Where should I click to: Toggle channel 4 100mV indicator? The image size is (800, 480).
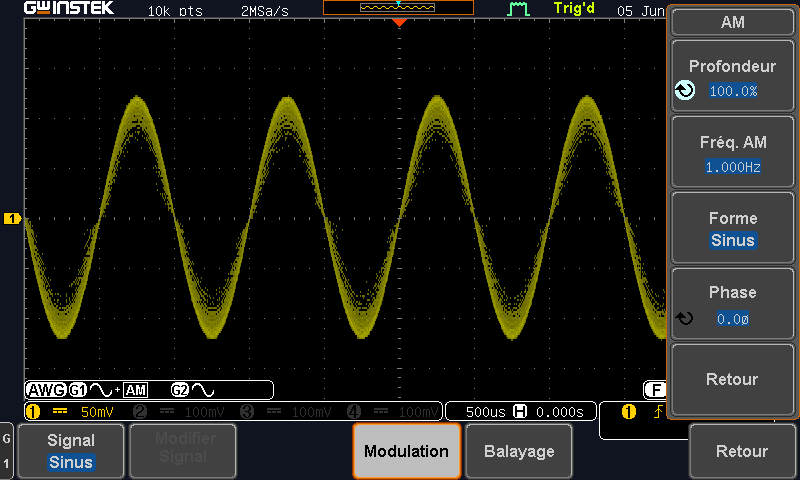393,412
